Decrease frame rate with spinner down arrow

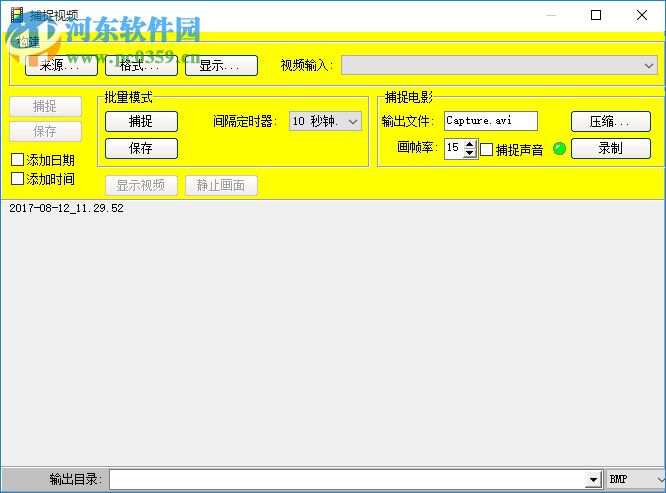(x=469, y=153)
